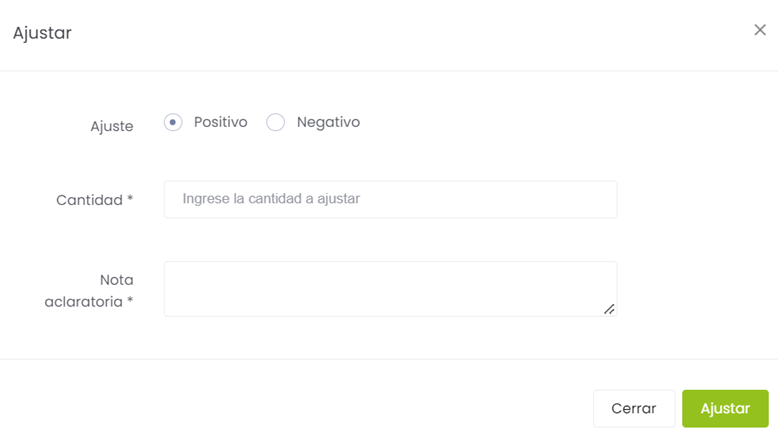Click the Nota aclaratoria field label
Viewport: 778px width, 441px height.
(x=90, y=290)
